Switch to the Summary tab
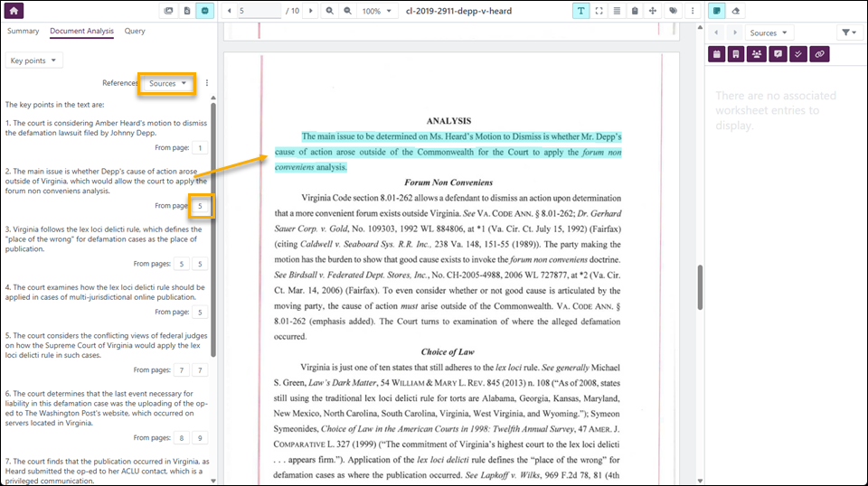The height and width of the screenshot is (486, 868). click(24, 31)
